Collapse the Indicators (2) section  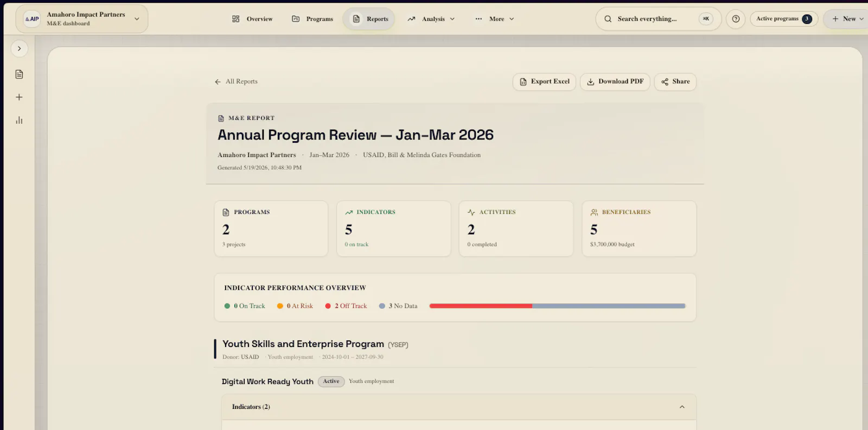tap(682, 407)
